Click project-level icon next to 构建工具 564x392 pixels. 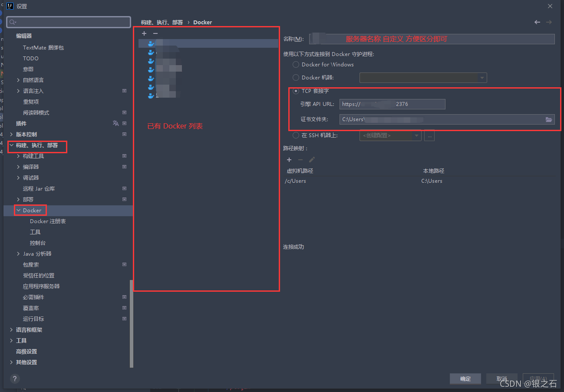(x=124, y=156)
